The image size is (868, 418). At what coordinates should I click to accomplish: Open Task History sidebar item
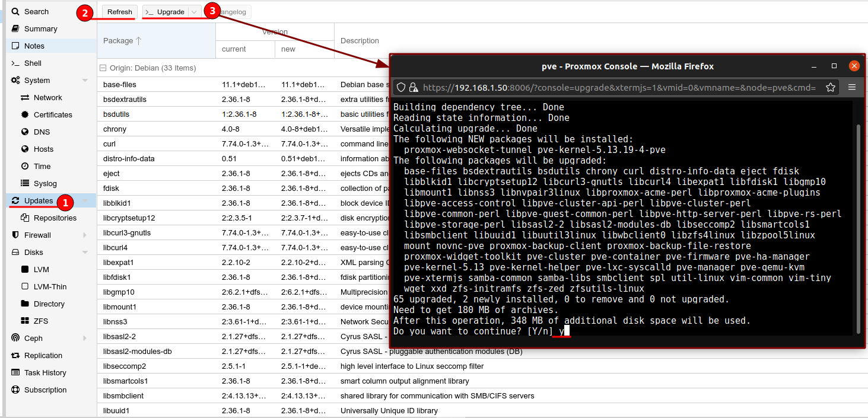[x=51, y=373]
